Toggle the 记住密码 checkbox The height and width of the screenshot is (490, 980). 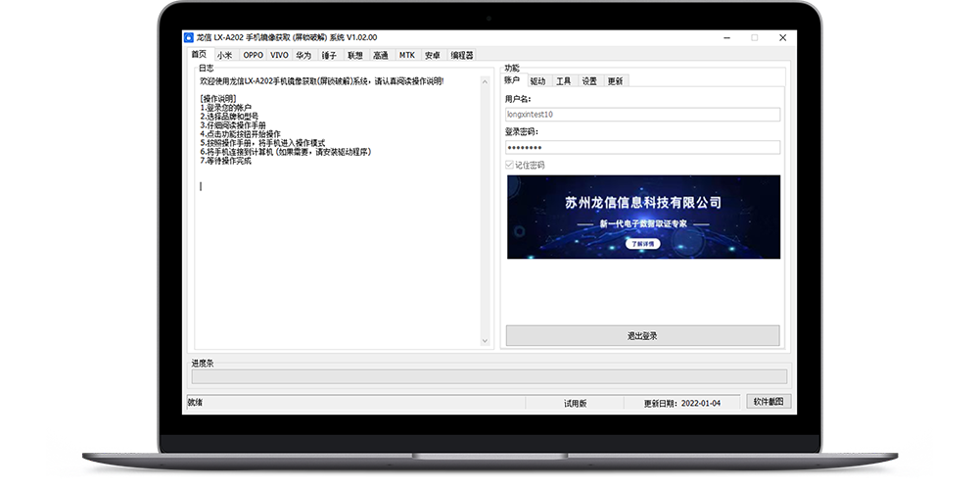(510, 165)
